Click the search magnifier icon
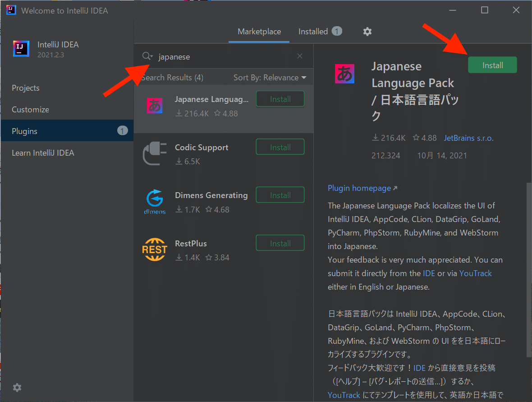This screenshot has height=402, width=532. click(147, 56)
